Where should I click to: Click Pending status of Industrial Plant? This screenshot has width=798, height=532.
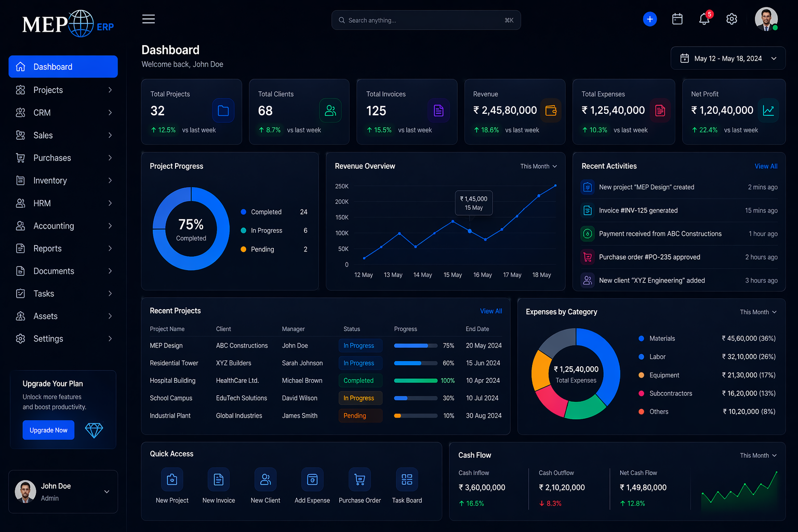[360, 416]
